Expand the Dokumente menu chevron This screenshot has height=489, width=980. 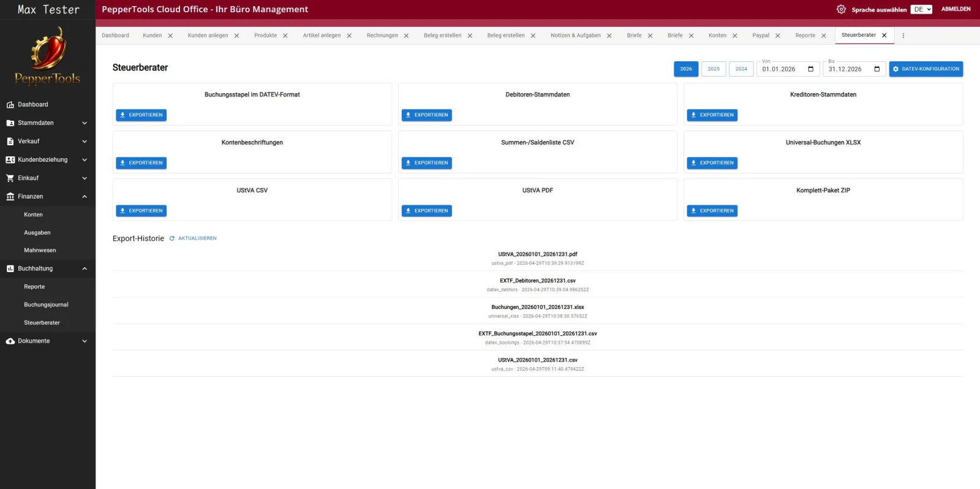click(x=85, y=341)
